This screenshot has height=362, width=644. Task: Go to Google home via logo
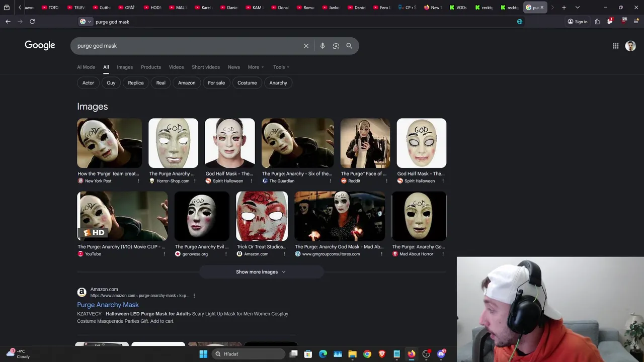pos(40,45)
